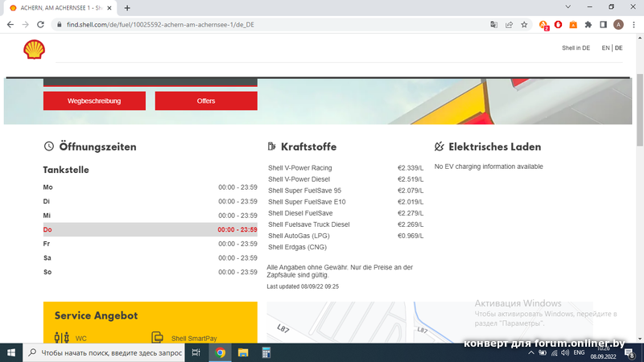Viewport: 644px width, 362px height.
Task: Switch language to DE
Action: (x=618, y=48)
